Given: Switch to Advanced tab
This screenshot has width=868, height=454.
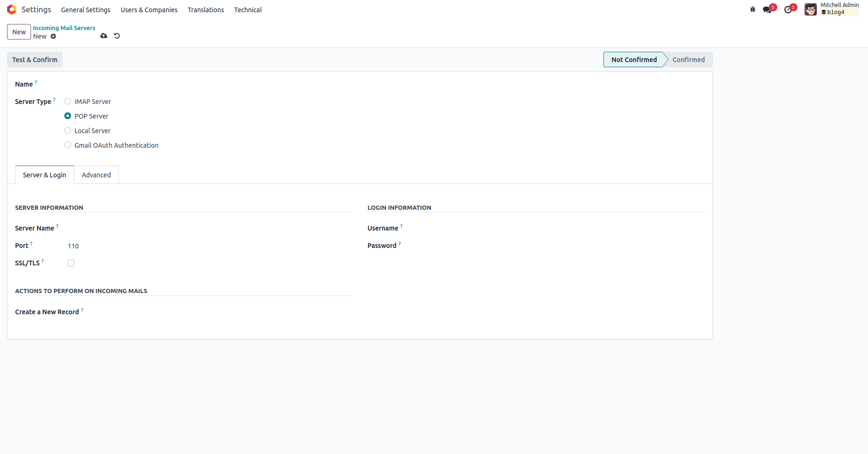Looking at the screenshot, I should (96, 175).
